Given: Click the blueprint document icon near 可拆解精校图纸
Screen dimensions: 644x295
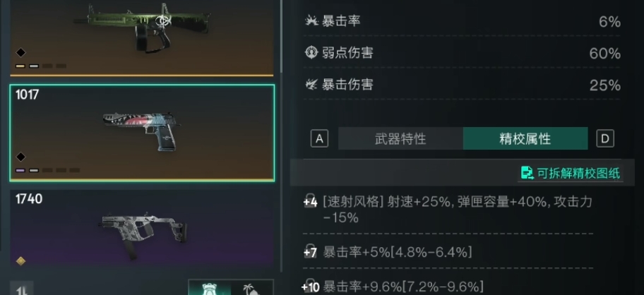Looking at the screenshot, I should click(x=527, y=173).
